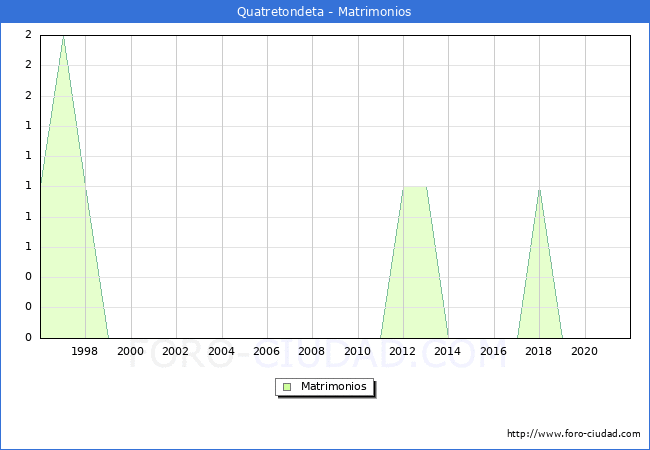
Task: Click the 2014 x-axis label
Action: pos(447,351)
